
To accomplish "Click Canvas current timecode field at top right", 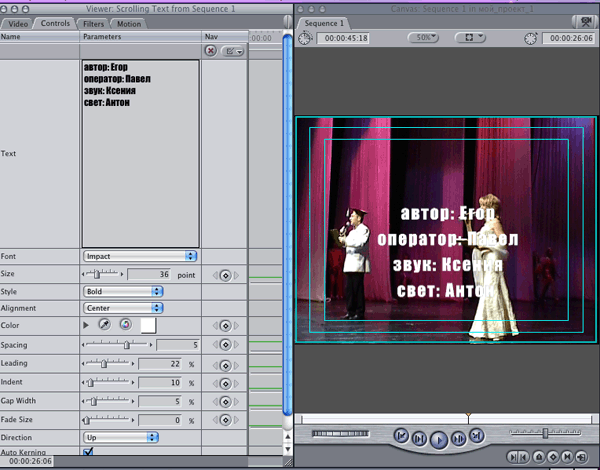I will coord(568,38).
